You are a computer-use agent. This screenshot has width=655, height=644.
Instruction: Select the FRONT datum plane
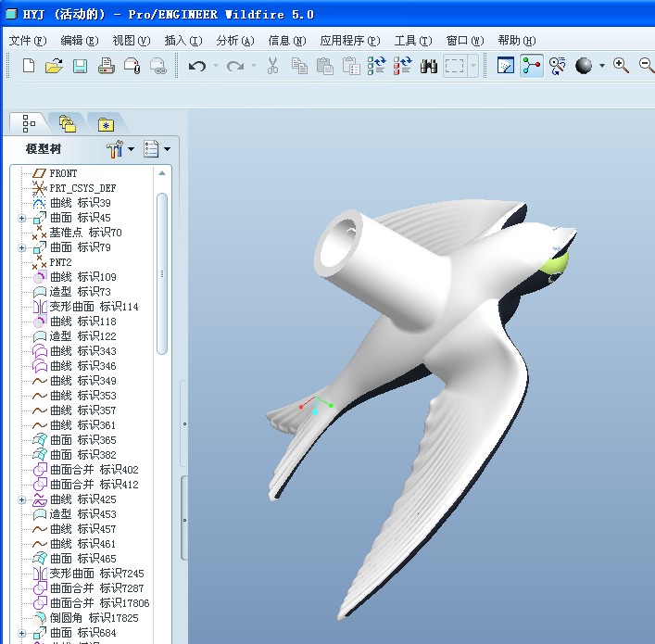pos(56,173)
